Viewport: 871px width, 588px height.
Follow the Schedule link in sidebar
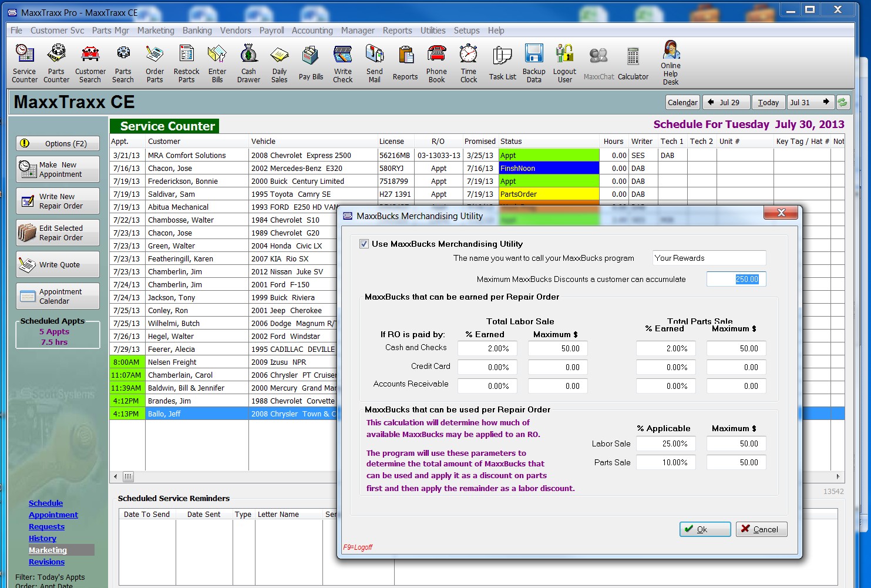click(46, 503)
